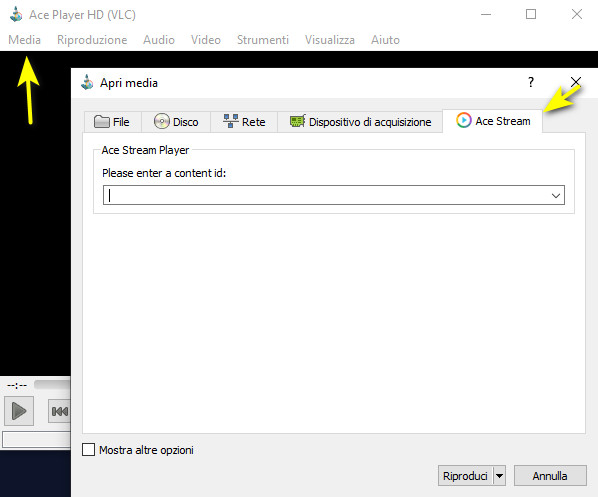Screen dimensions: 598x497
Task: Click the Apri media dialog cone icon
Action: 87,82
